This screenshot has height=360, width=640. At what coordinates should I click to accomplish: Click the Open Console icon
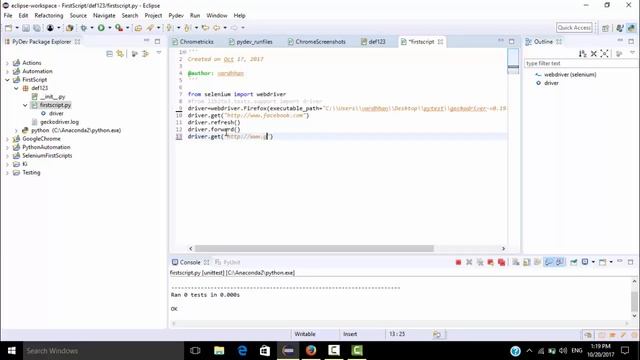602,262
